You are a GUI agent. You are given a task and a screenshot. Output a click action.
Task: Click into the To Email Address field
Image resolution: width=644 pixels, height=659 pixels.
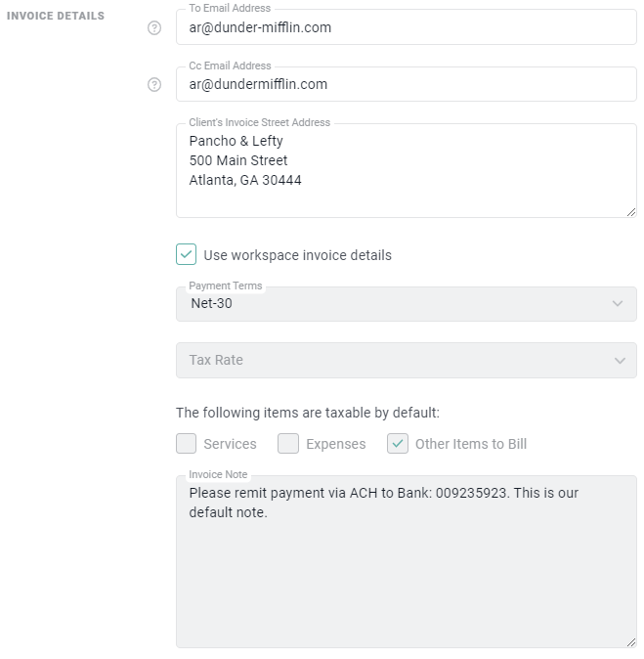pos(406,28)
